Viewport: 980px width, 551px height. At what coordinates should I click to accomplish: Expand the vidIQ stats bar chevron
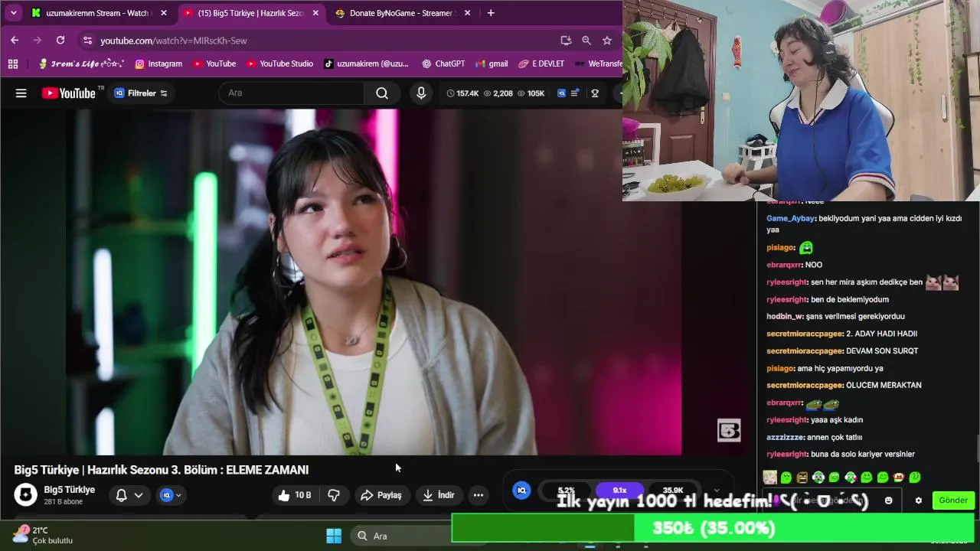click(x=717, y=491)
